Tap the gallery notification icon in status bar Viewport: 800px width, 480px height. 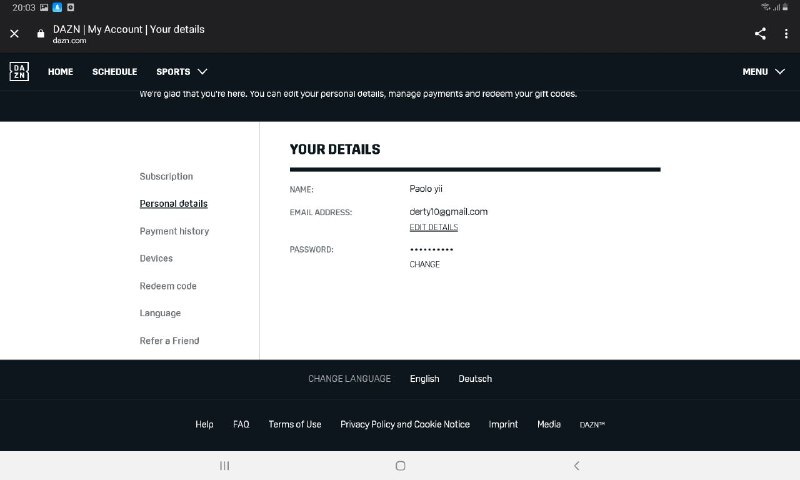tap(44, 8)
